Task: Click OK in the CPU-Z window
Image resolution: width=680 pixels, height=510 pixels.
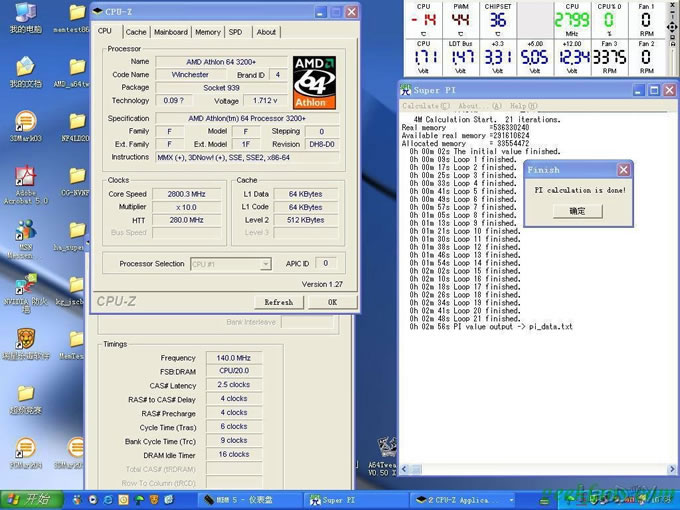Action: 332,302
